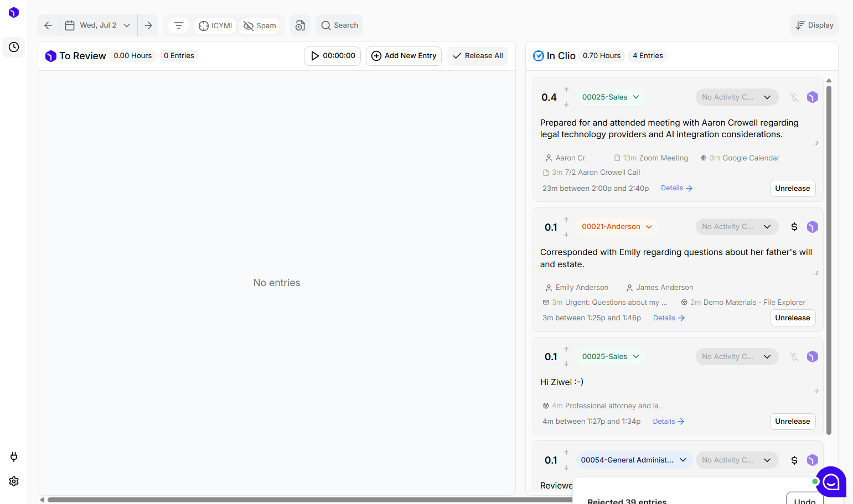
Task: Click purple cube icon on General Administ entry
Action: click(812, 460)
